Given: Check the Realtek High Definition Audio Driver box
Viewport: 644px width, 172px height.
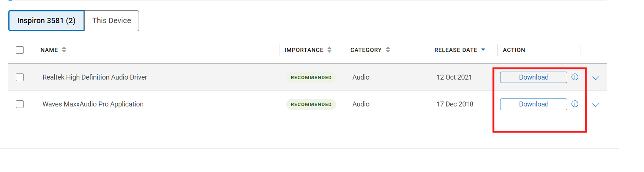Looking at the screenshot, I should click(20, 77).
